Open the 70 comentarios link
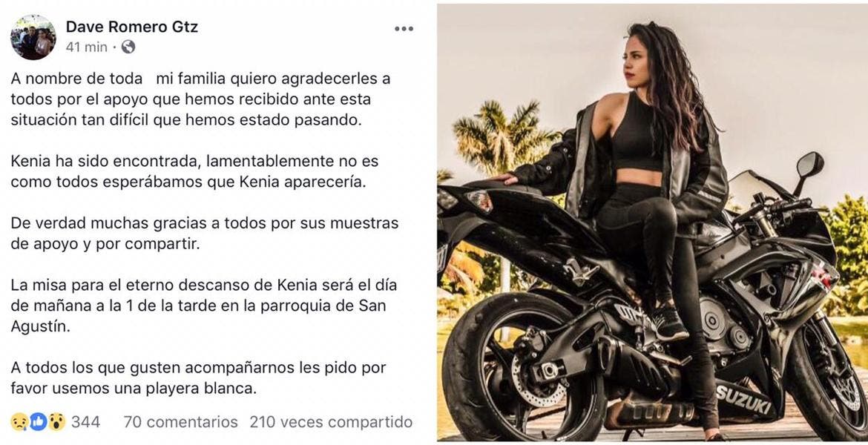This screenshot has height=445, width=868. [x=180, y=422]
